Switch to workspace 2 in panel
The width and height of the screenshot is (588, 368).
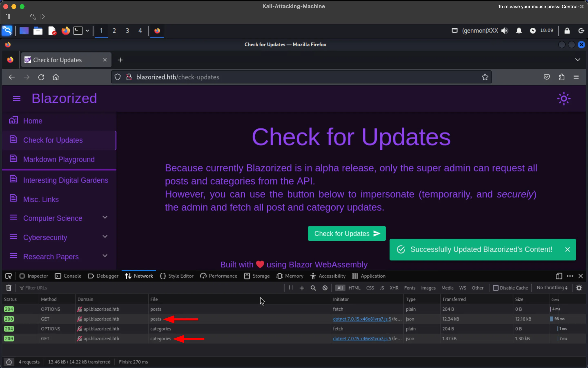(x=114, y=31)
